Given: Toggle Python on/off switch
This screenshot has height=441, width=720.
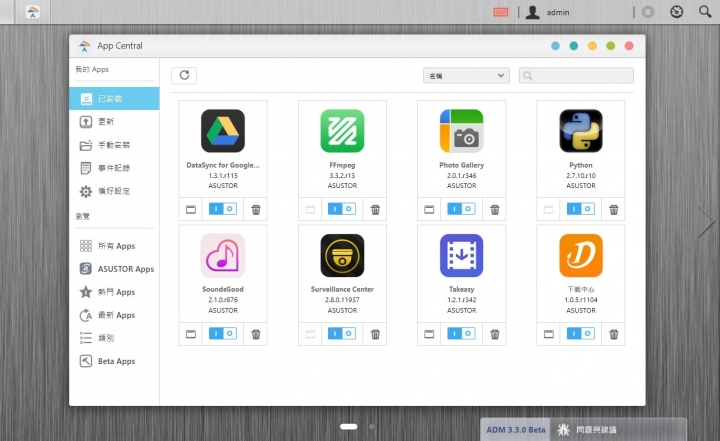Looking at the screenshot, I should [x=581, y=209].
